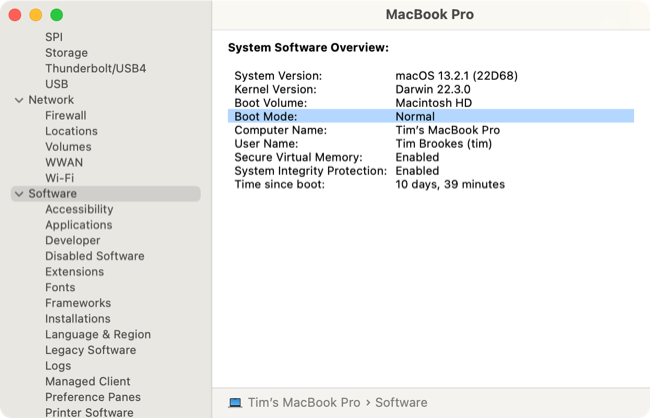Screen dimensions: 650x418
Task: Select Disabled Software in sidebar
Action: click(94, 256)
